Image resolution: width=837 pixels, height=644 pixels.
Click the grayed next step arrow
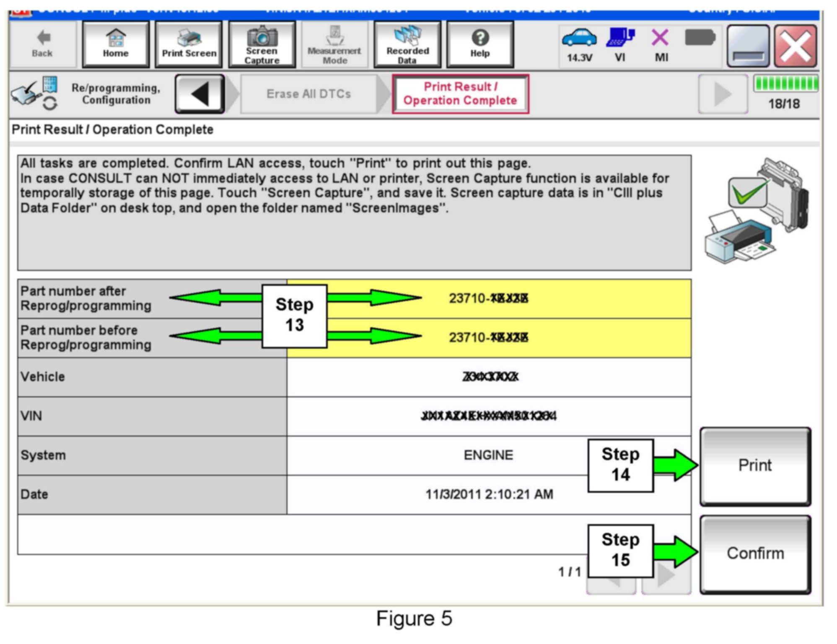(722, 94)
